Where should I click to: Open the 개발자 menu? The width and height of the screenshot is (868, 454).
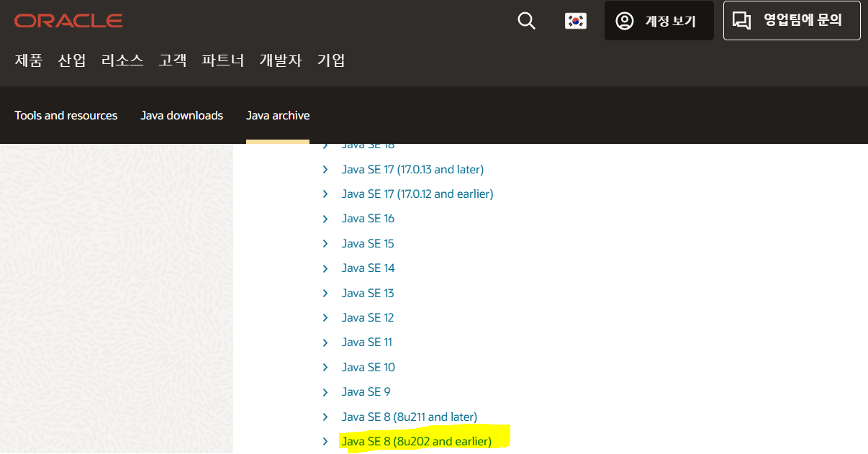coord(281,60)
